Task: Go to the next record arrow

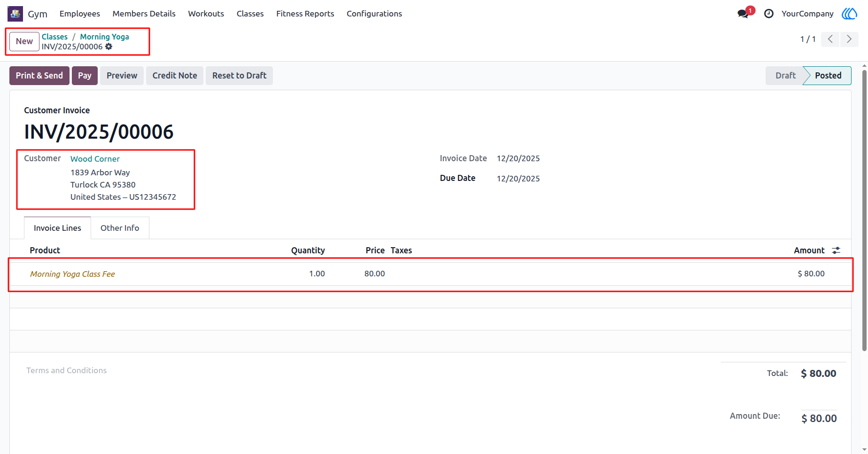Action: 849,39
